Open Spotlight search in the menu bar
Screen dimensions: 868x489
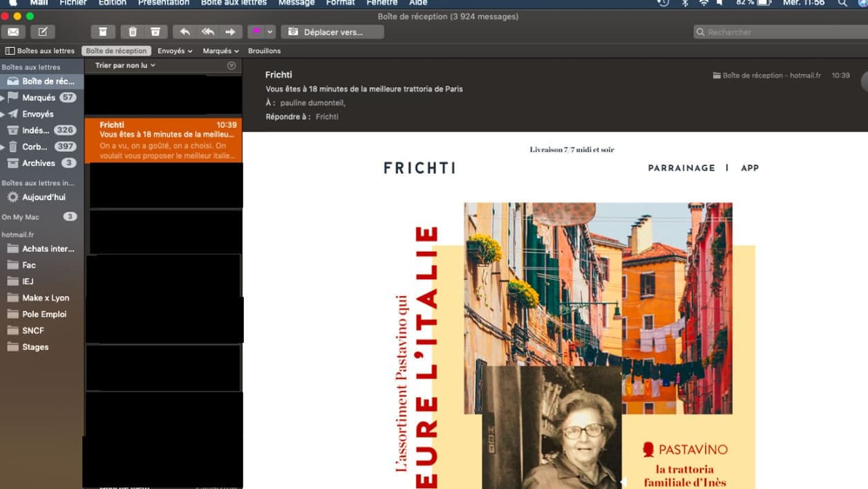(x=842, y=3)
